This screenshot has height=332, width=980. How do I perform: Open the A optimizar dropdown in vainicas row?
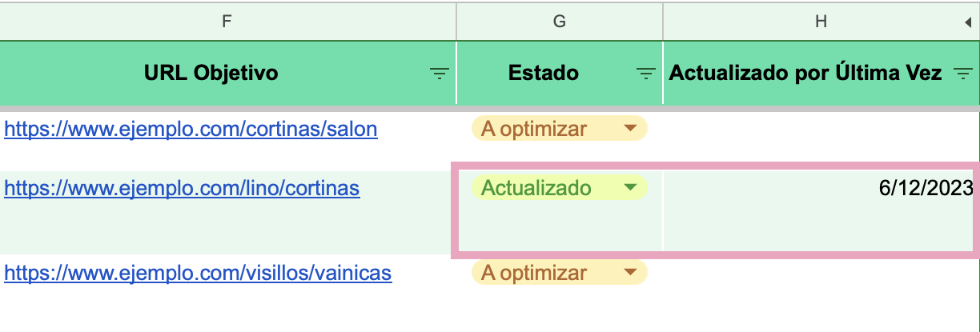point(630,273)
